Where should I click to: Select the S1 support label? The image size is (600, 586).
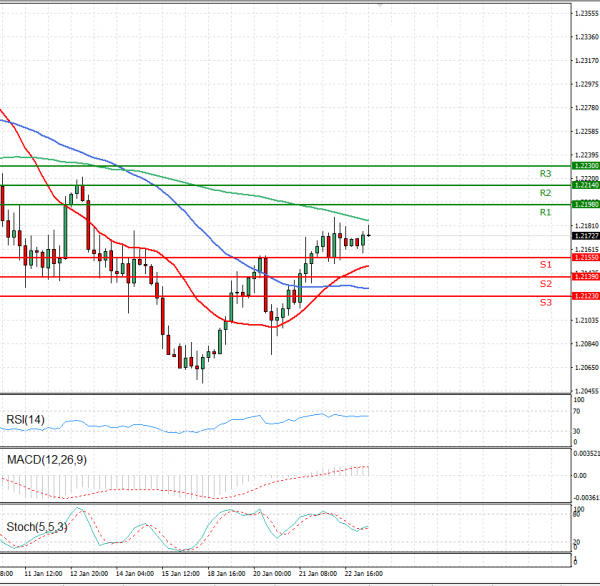[x=546, y=264]
